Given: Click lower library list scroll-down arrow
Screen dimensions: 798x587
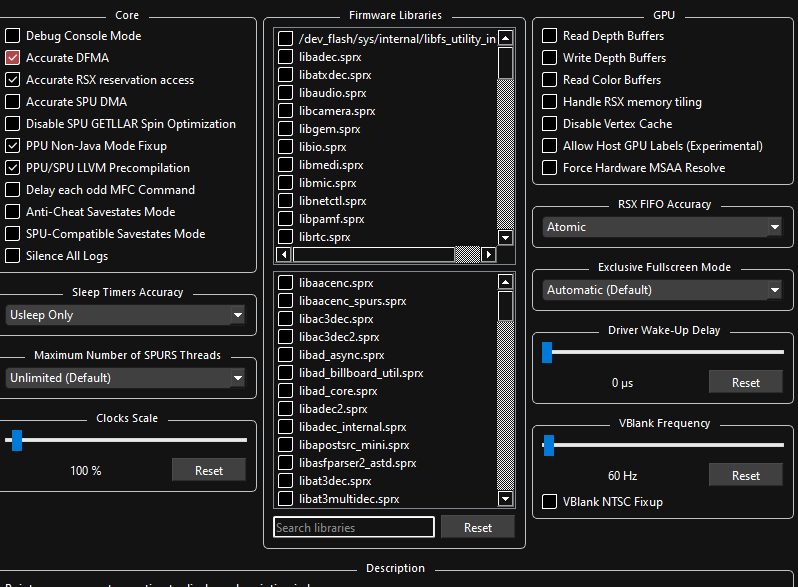Looking at the screenshot, I should 505,498.
